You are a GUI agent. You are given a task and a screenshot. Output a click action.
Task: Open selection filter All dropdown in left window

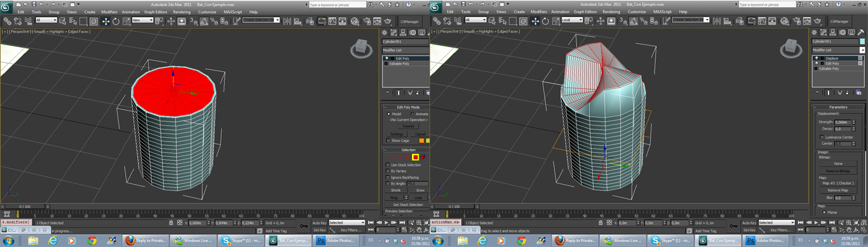pos(46,20)
